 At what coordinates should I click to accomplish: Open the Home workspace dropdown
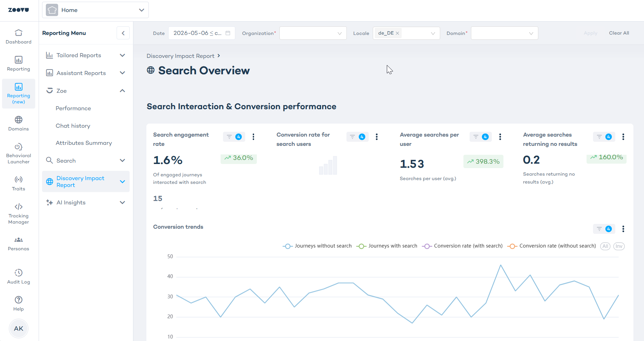[x=95, y=10]
